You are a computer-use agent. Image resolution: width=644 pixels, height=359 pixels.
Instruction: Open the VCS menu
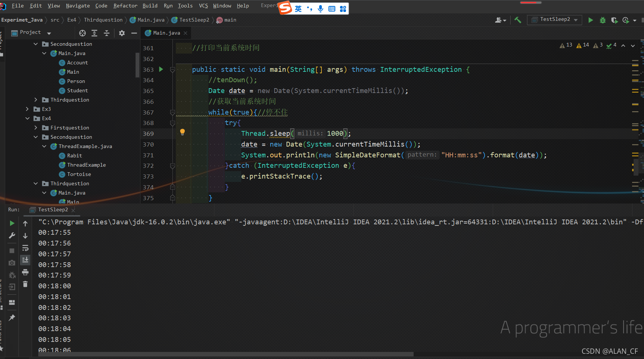click(x=203, y=6)
